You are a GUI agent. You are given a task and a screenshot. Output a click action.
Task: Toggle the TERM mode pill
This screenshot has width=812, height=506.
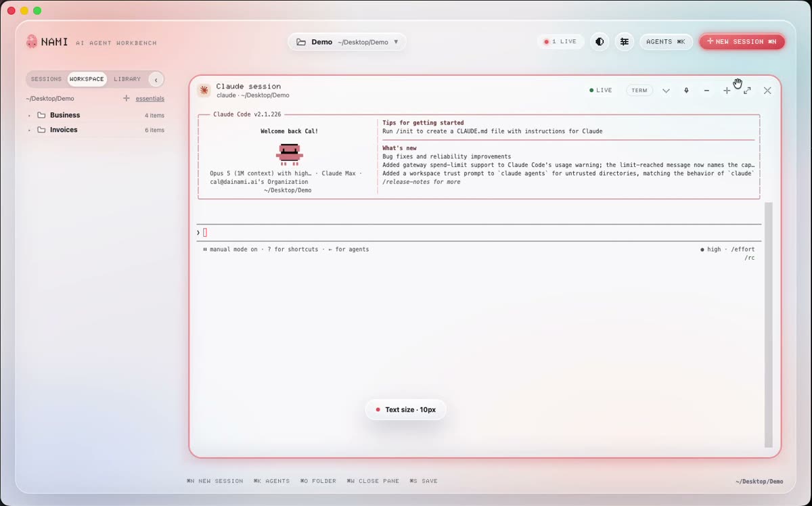pos(639,91)
